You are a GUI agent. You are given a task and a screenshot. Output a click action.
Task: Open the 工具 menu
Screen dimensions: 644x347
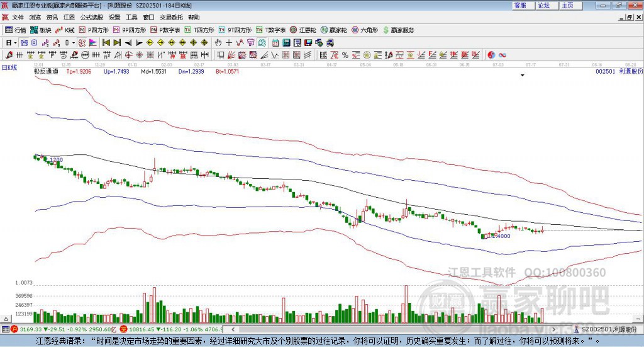[131, 17]
